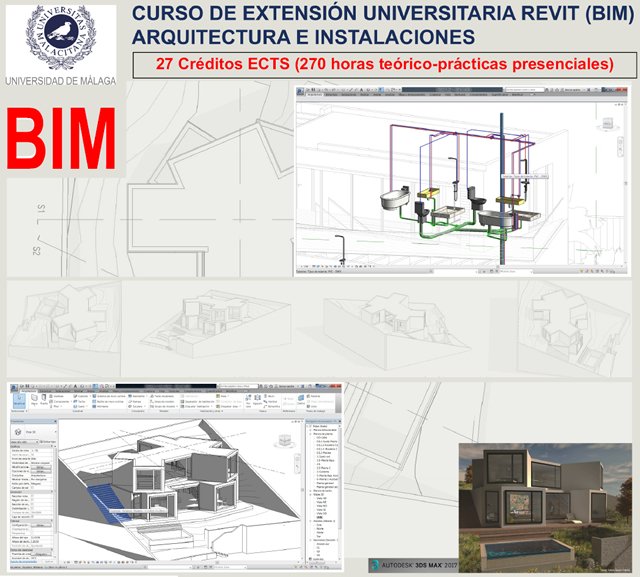Choose Separador de habitación tool
640x577 pixels.
(x=198, y=402)
